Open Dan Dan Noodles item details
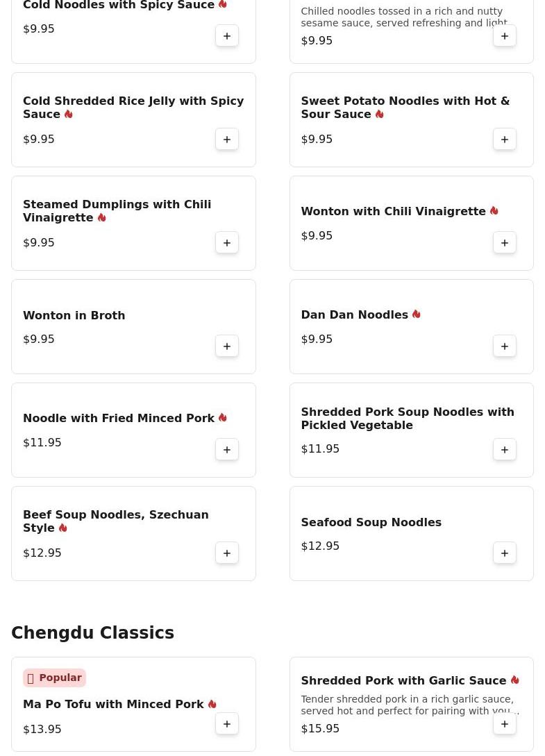This screenshot has height=756, width=545. coord(354,315)
